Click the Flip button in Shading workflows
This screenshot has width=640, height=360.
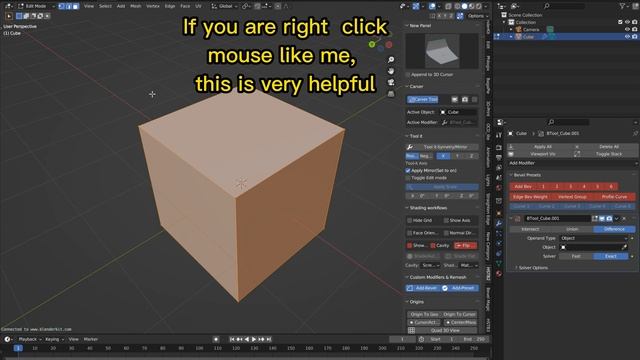[465, 245]
